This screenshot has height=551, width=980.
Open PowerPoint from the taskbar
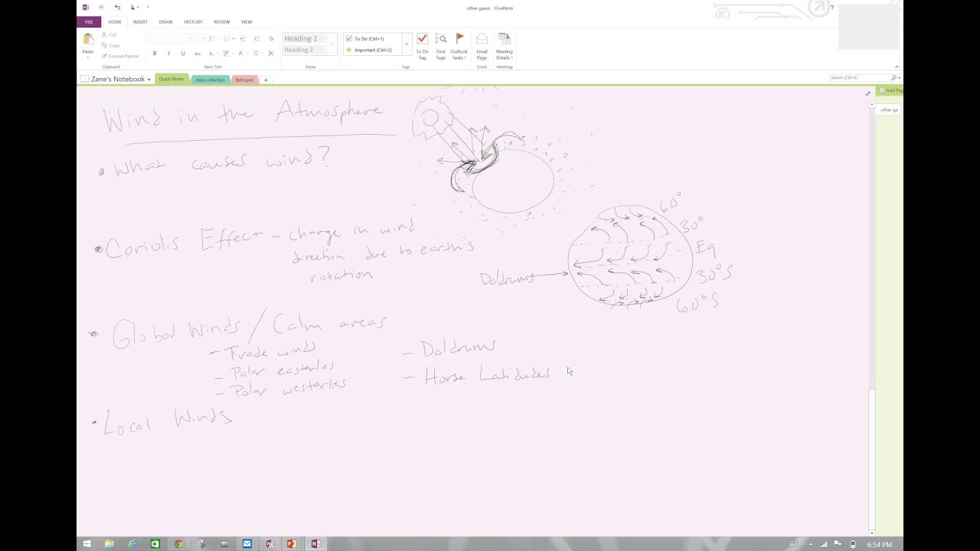tap(292, 544)
